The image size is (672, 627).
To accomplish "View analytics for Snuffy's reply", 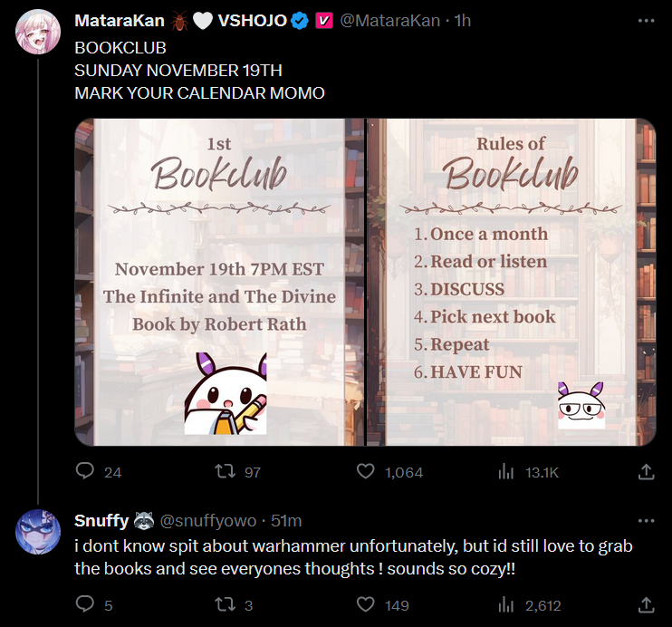I will click(507, 604).
